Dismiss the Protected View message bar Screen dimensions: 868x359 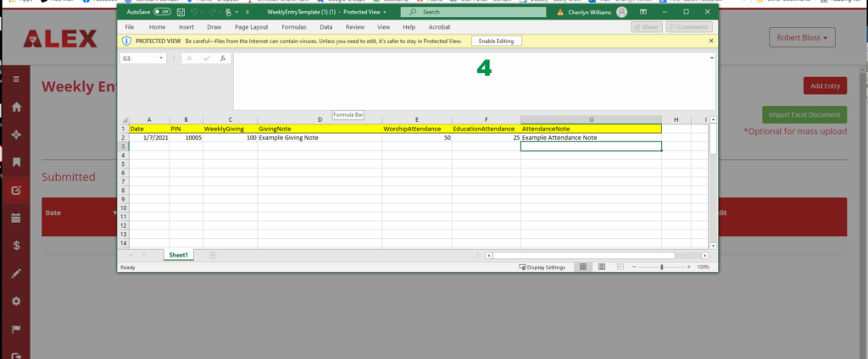point(711,41)
